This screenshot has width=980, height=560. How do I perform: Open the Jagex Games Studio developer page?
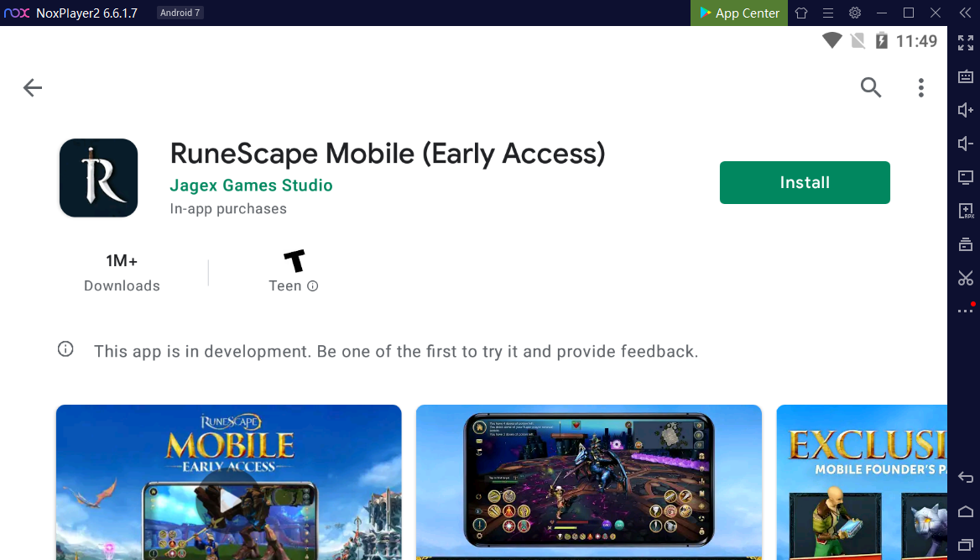tap(251, 186)
